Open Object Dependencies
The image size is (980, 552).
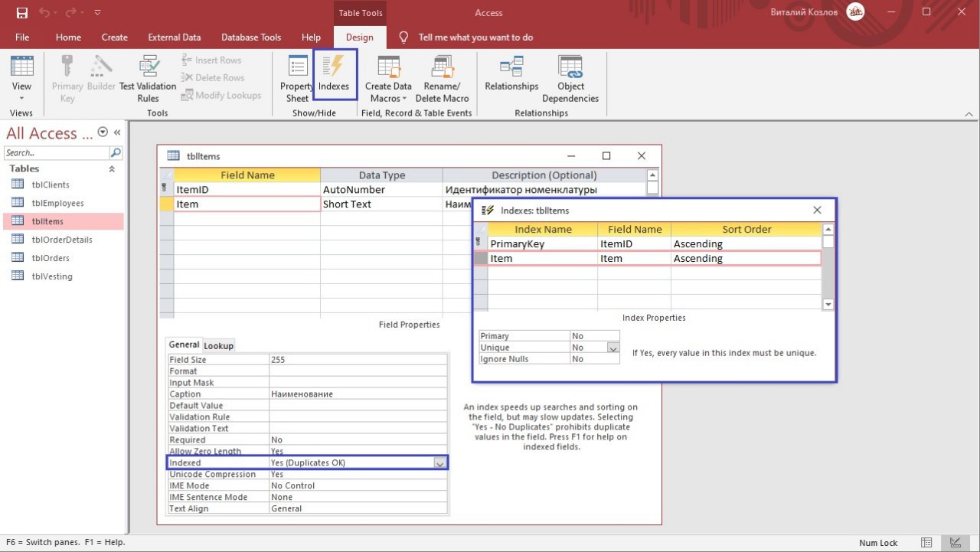tap(570, 79)
